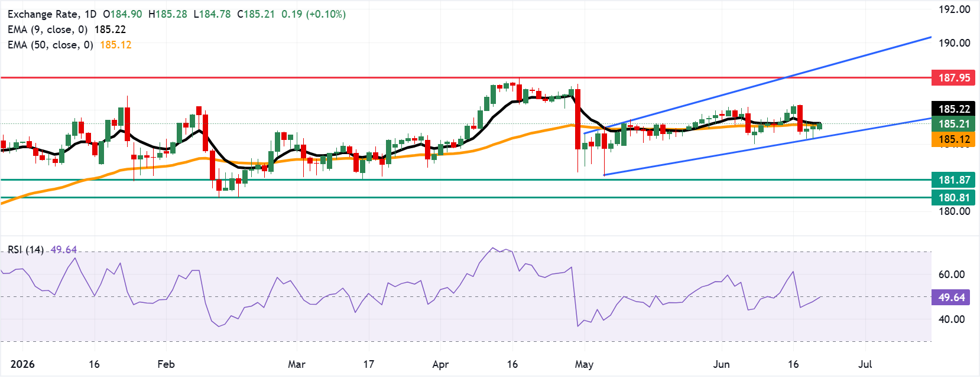Click the high price H185.28 value
Screen dimensions: 980x382
tap(168, 14)
